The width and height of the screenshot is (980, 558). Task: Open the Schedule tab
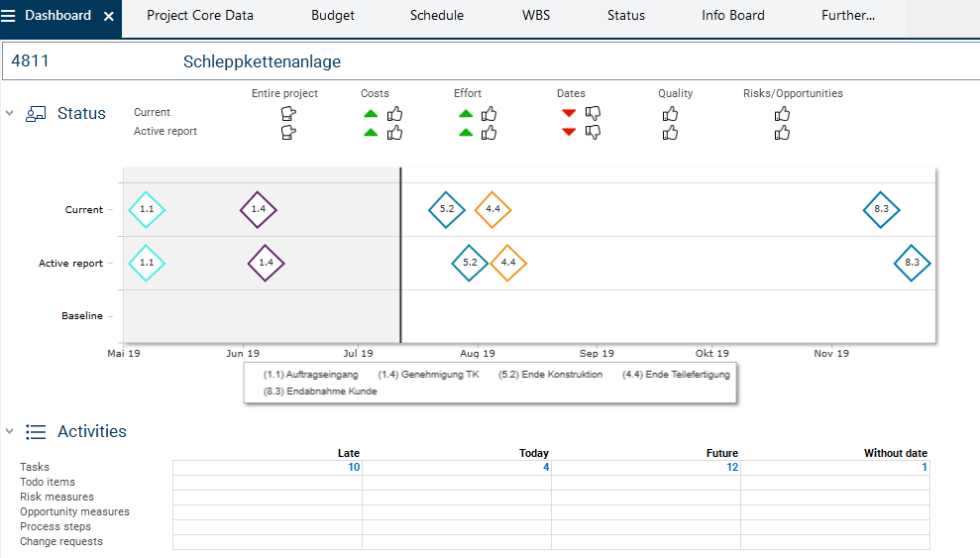tap(436, 16)
